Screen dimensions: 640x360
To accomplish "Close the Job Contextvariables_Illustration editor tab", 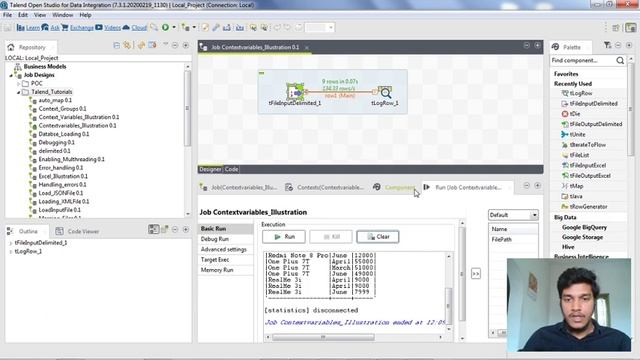I will [x=307, y=47].
